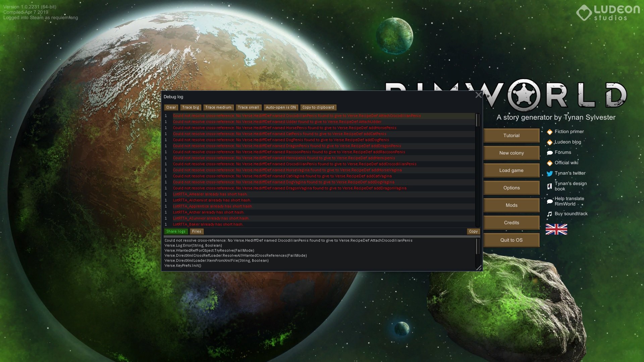Image resolution: width=644 pixels, height=362 pixels.
Task: Select the Options menu item
Action: point(511,187)
